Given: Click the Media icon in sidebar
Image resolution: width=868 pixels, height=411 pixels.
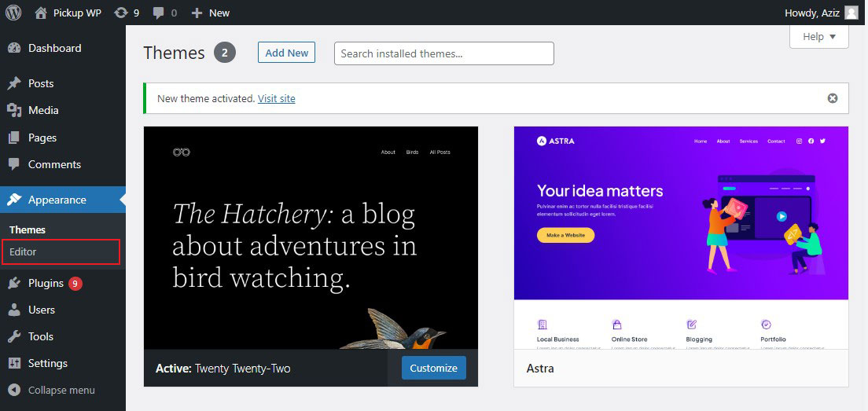Looking at the screenshot, I should [14, 111].
